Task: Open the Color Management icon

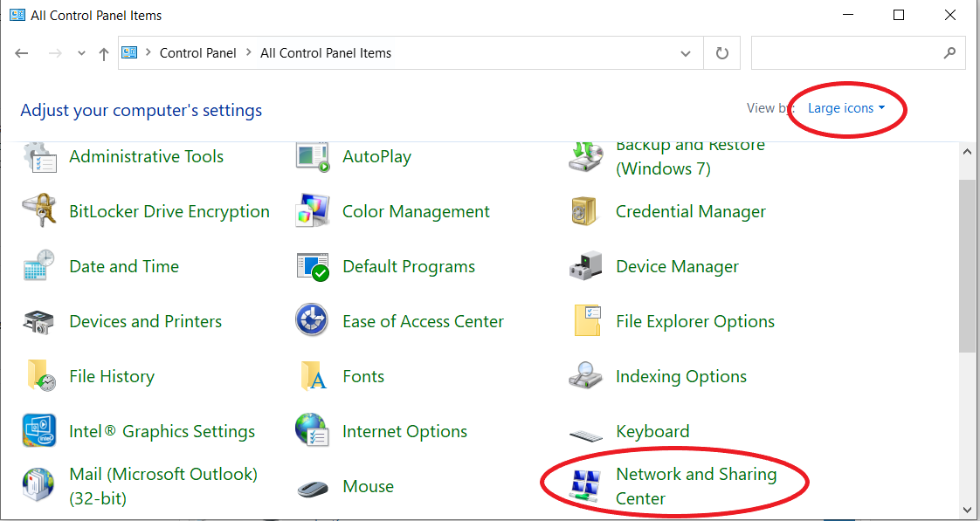Action: click(x=313, y=212)
